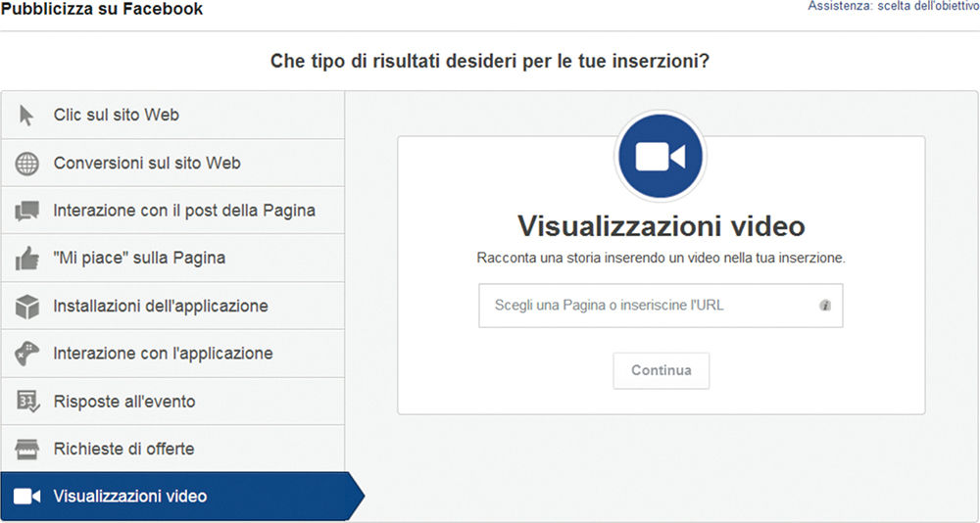Click the cursor arrow icon beside Clic sul sito Web
This screenshot has width=980, height=523.
26,116
